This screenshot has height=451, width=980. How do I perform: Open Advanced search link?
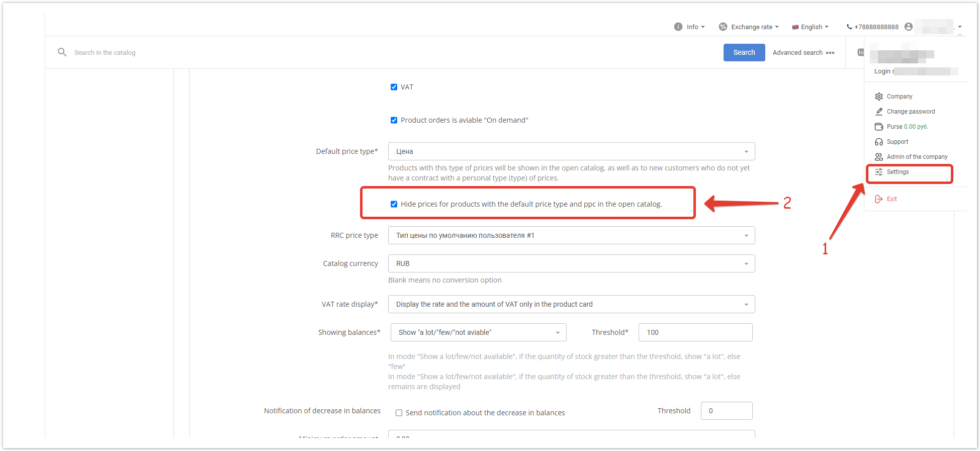[x=797, y=53]
